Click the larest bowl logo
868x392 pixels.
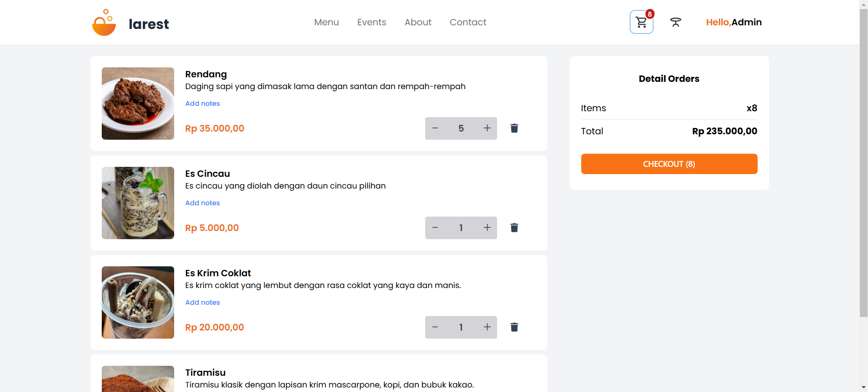coord(104,23)
